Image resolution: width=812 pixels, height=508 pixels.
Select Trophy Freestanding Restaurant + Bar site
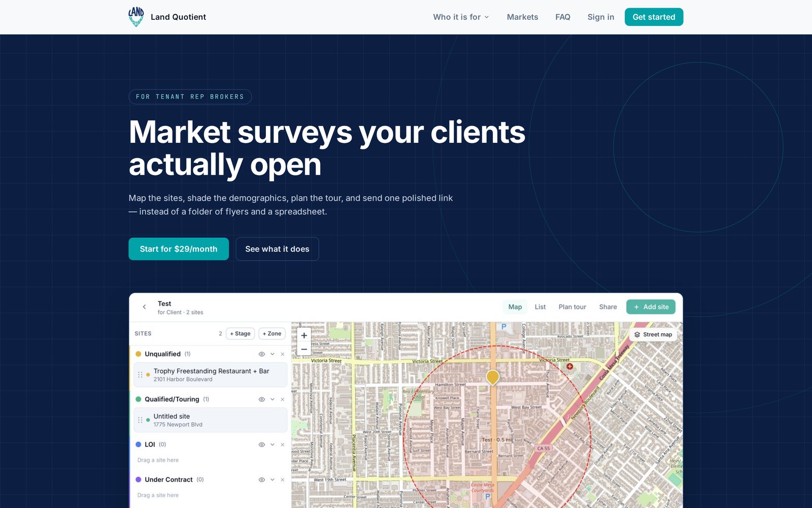tap(211, 375)
